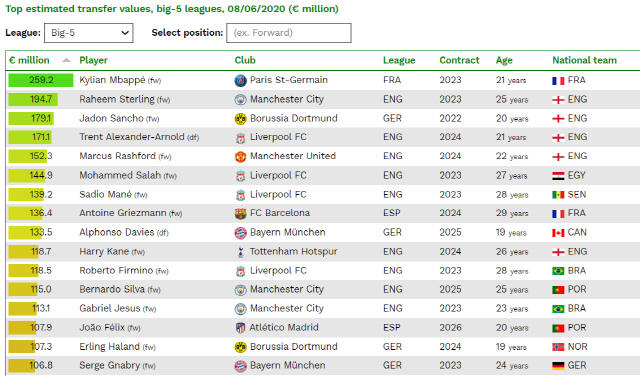This screenshot has height=376, width=640.
Task: Click the National team column header
Action: coord(584,60)
